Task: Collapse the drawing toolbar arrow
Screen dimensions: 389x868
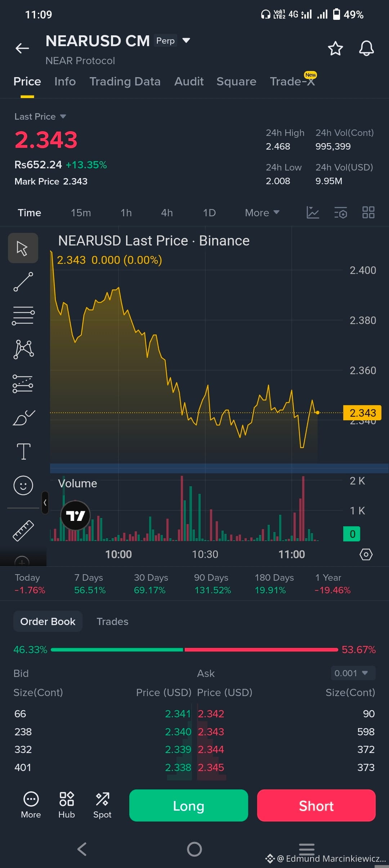Action: (45, 502)
